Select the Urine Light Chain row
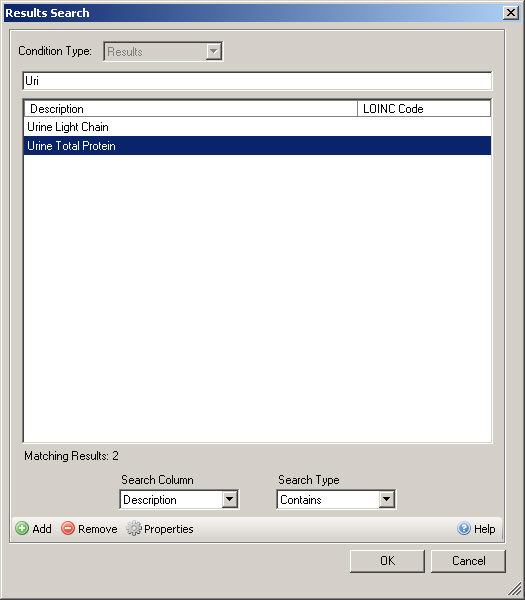The image size is (525, 600). click(257, 127)
